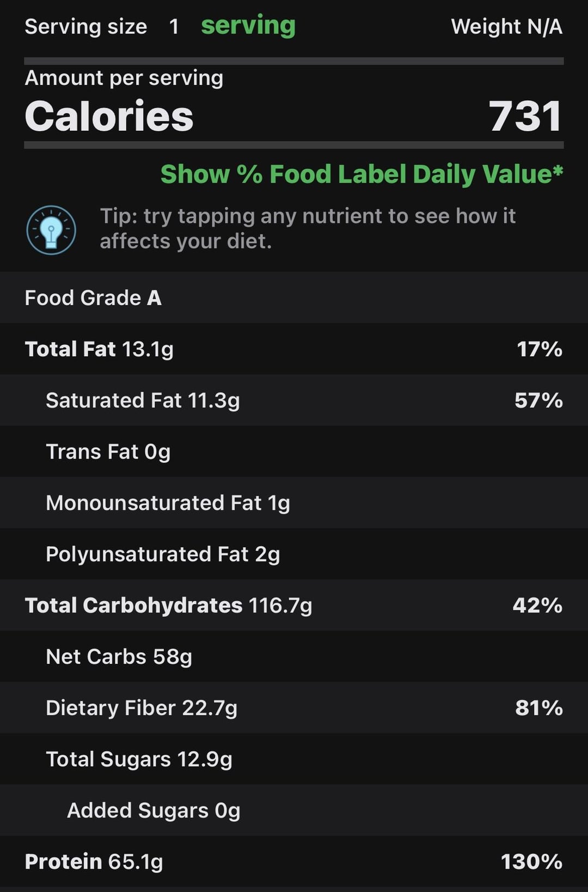The width and height of the screenshot is (588, 892).
Task: Open the Protein 65.1g nutrient row
Action: pyautogui.click(x=294, y=861)
